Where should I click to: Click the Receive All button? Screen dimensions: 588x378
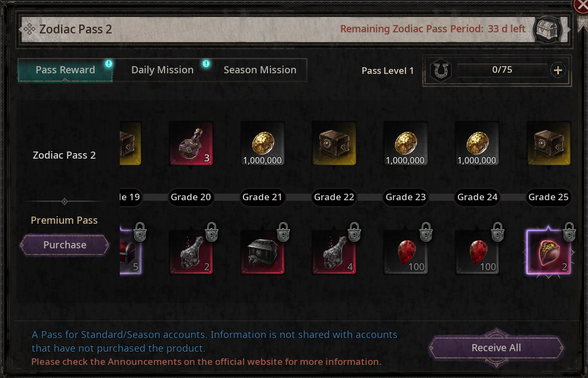pos(496,348)
